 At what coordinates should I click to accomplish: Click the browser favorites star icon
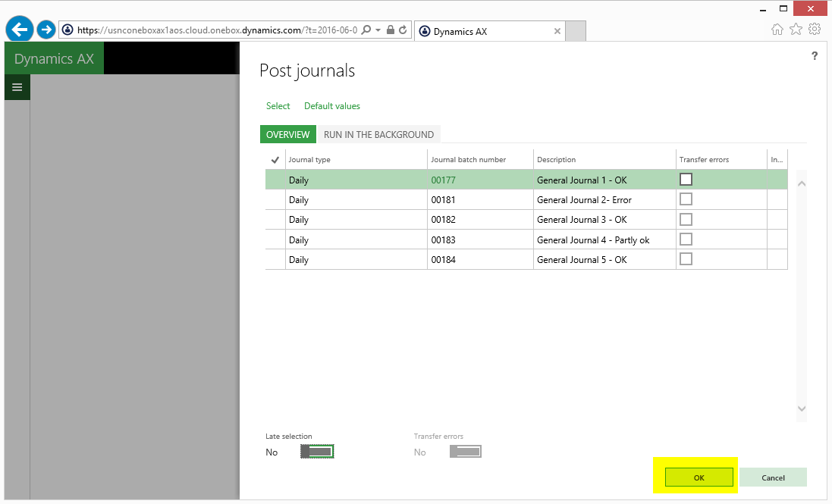tap(796, 30)
